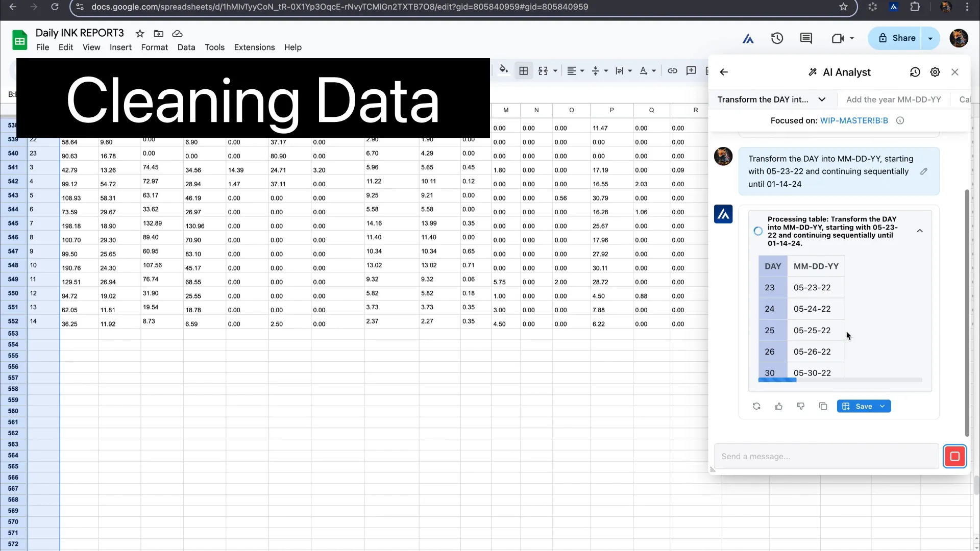Open the Extensions menu
Screen dimensions: 980x551
tap(254, 46)
